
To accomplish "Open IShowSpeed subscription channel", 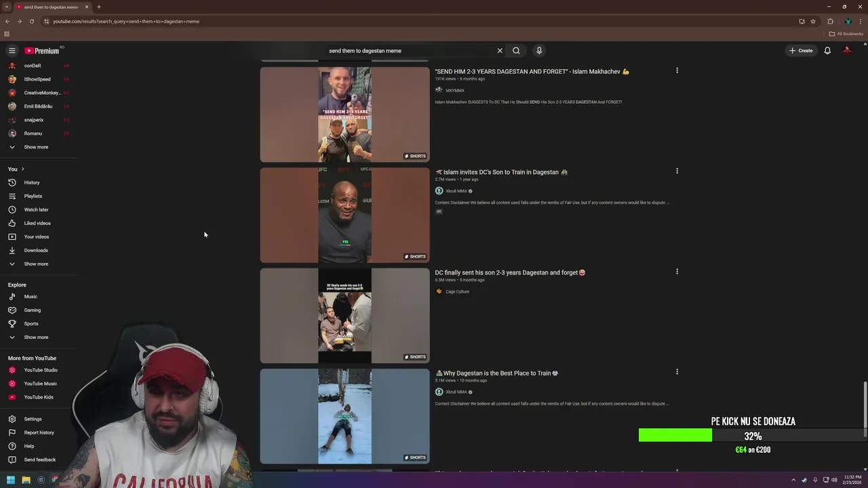I will pos(39,79).
